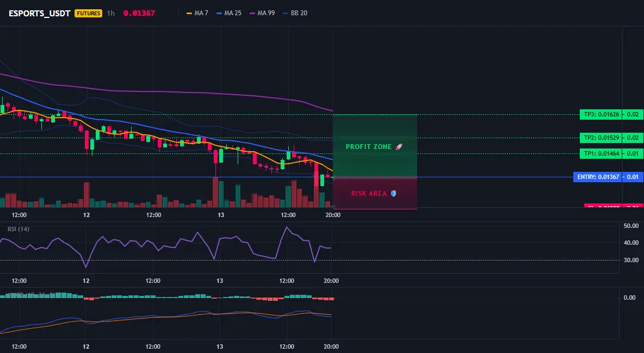Click date 13 on the RSI time axis
644x353 pixels.
click(220, 281)
